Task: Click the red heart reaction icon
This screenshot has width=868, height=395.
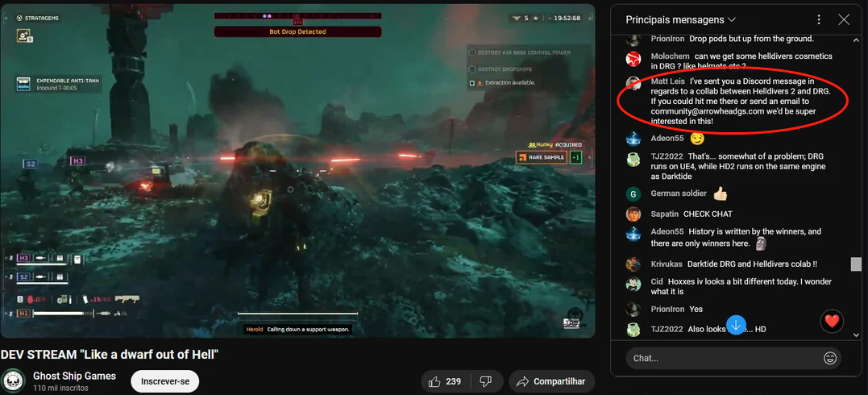Action: point(832,322)
